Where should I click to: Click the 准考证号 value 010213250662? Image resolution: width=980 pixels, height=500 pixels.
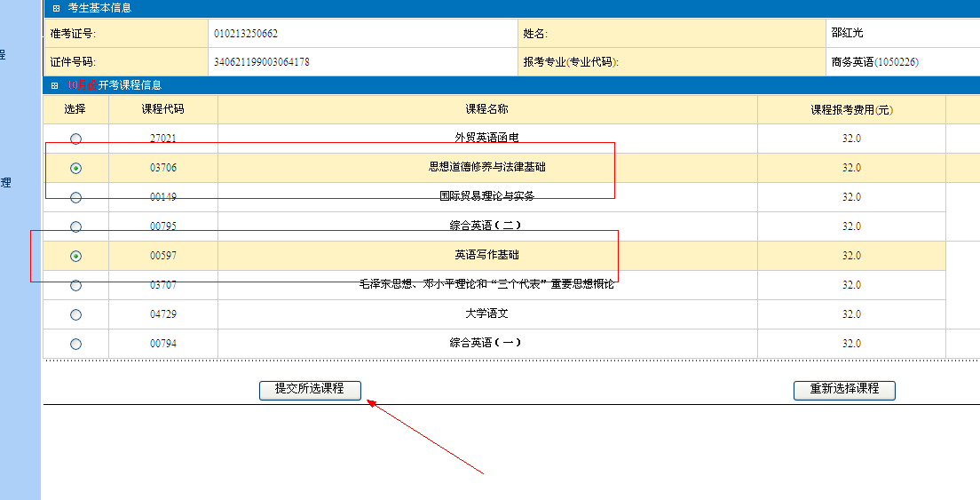point(245,34)
